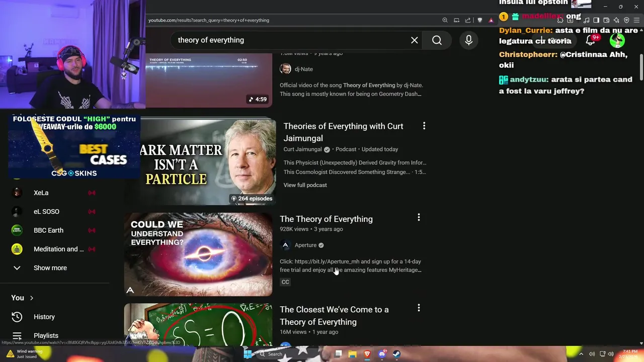Open dj-Nate Theory of Everything song thumbnail
The image size is (644, 362).
pos(208,79)
